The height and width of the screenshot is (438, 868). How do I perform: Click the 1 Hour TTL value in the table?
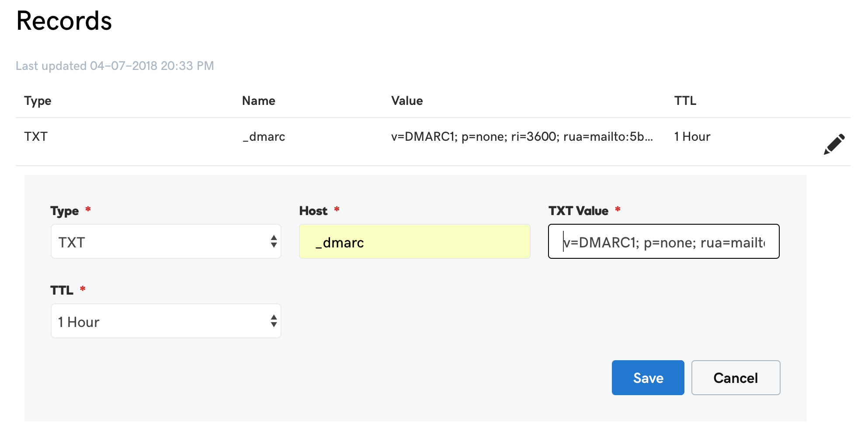click(x=692, y=136)
